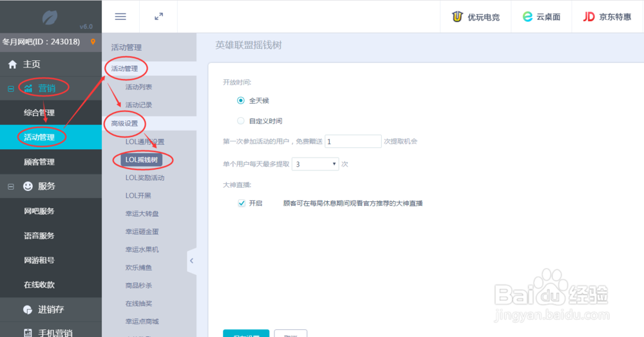The height and width of the screenshot is (337, 644).
Task: Click the free 提取机会 count input field
Action: (x=353, y=141)
